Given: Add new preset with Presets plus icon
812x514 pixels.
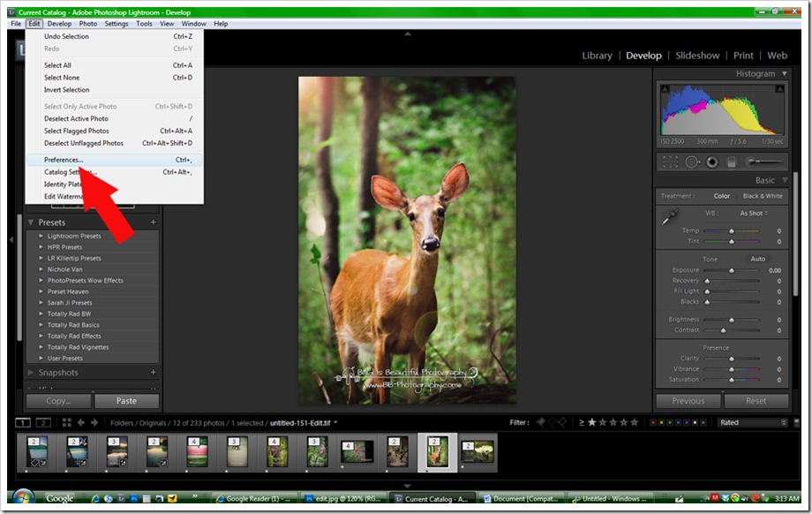Looking at the screenshot, I should (154, 223).
